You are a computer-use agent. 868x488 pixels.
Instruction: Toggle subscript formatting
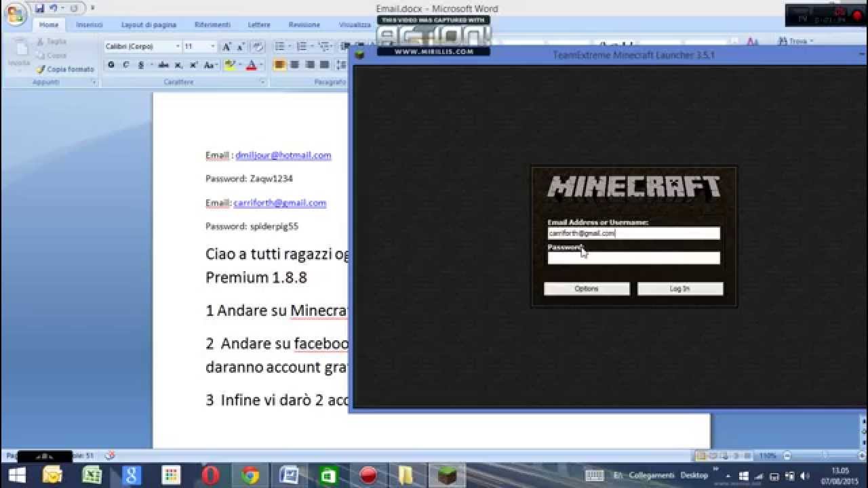[178, 65]
